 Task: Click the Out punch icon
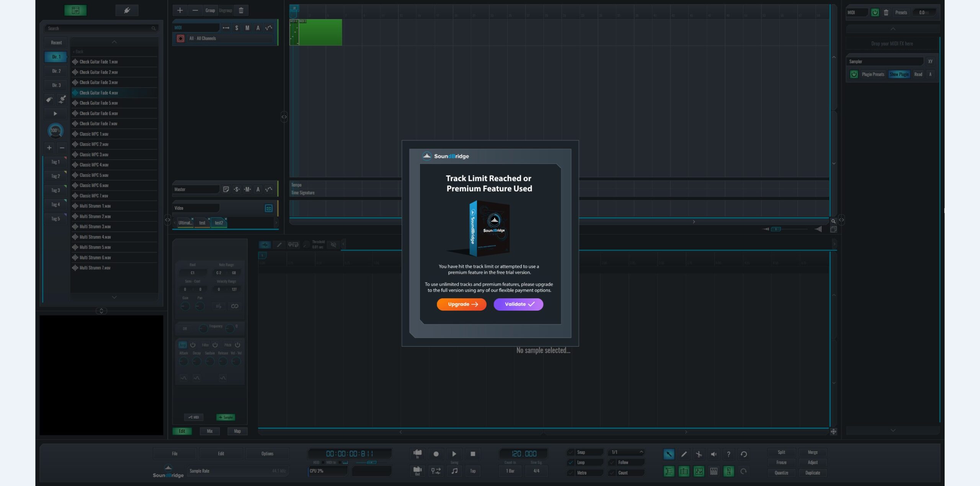point(418,471)
